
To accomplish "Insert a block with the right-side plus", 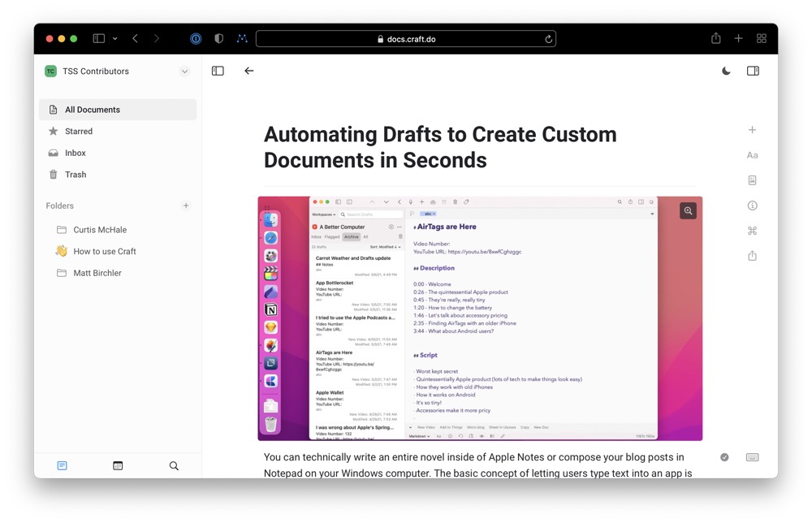I will [753, 130].
